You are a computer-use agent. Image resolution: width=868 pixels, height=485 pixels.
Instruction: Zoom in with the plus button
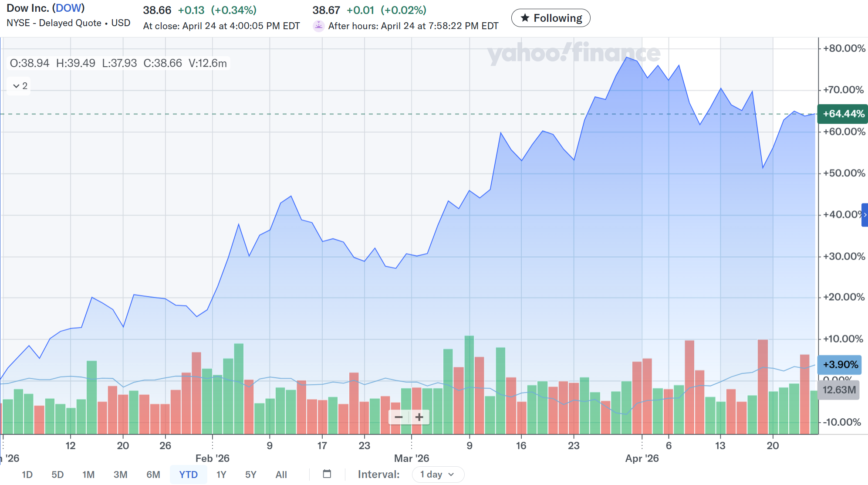[419, 417]
